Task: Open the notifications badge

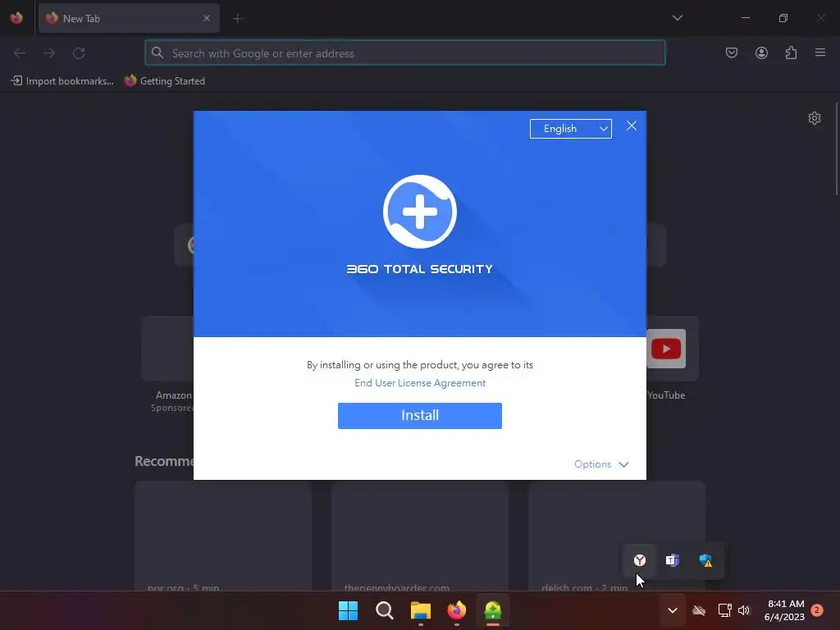Action: click(817, 610)
